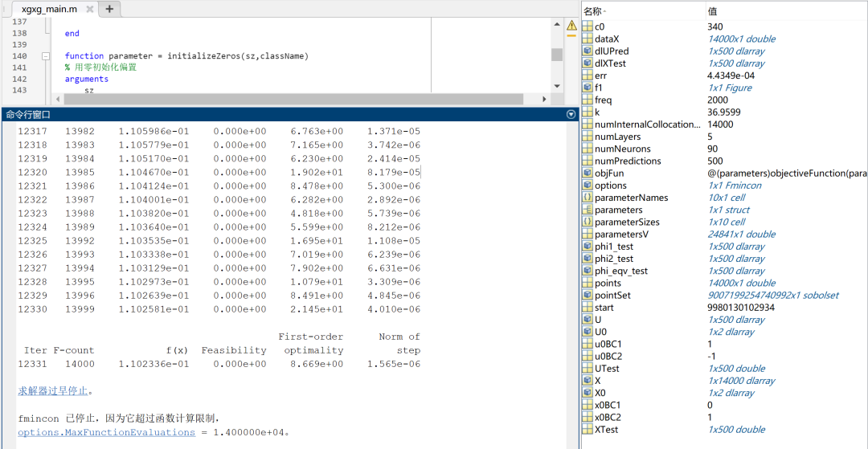Select the err variable icon

pyautogui.click(x=588, y=76)
